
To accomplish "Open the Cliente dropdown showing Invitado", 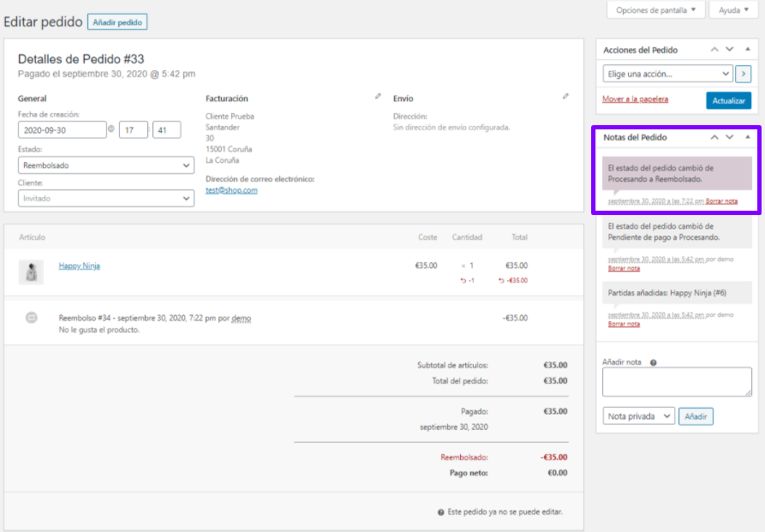I will tap(106, 198).
